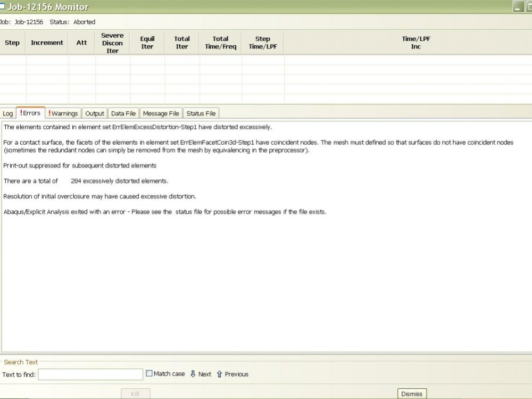Open the Log tab

8,113
